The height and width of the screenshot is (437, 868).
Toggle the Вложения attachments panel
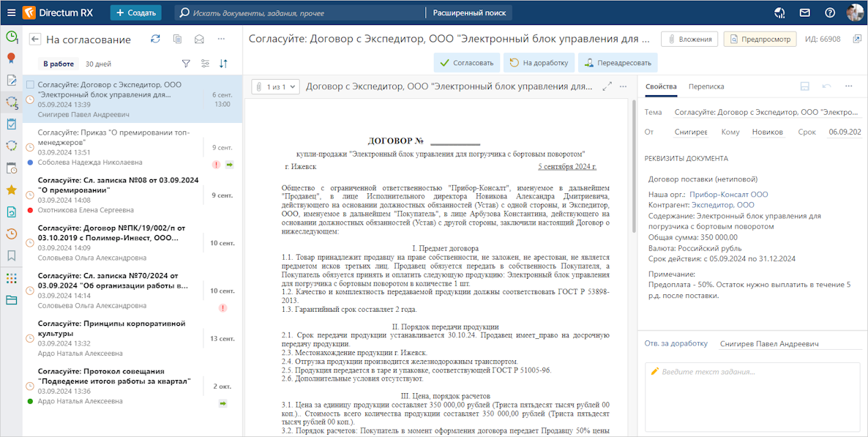coord(689,39)
